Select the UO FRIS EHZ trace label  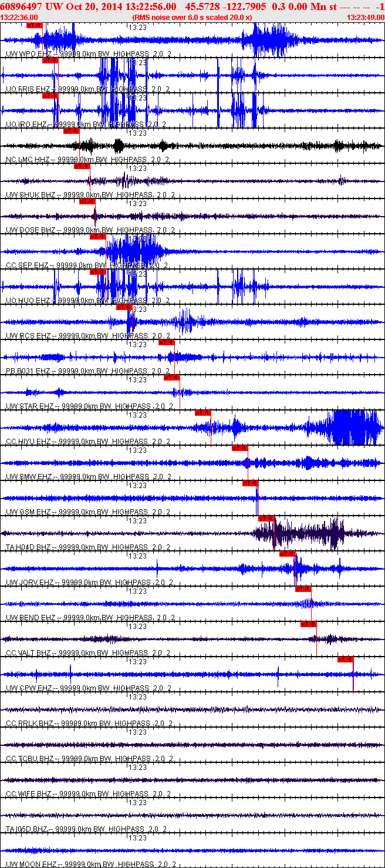(x=88, y=89)
